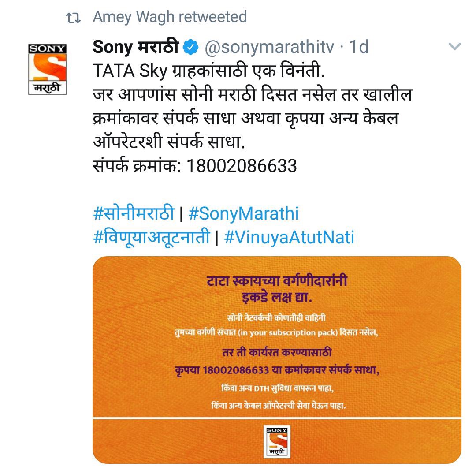This screenshot has height=470, width=476.
Task: Tap the contact number 18002086633 in tweet text
Action: pyautogui.click(x=242, y=166)
